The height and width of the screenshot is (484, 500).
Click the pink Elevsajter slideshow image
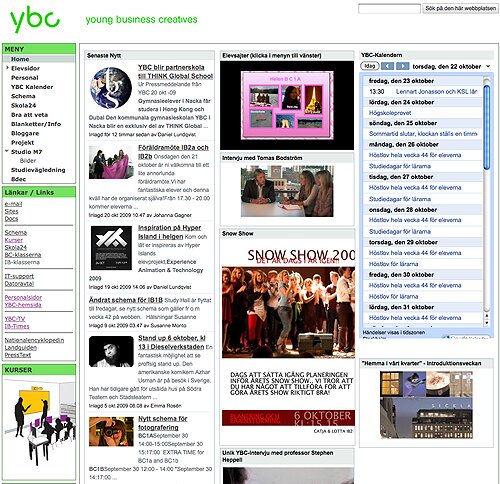[x=287, y=105]
